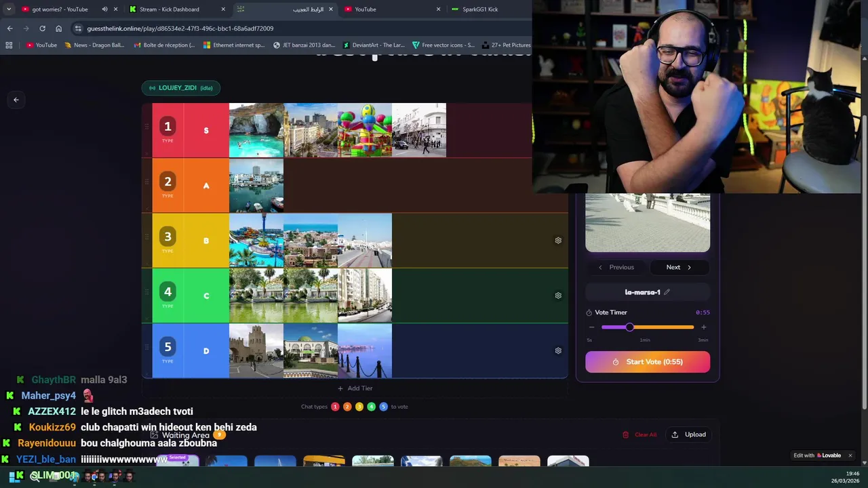This screenshot has height=488, width=868.
Task: Switch to SparkGG1 Kick tab
Action: tap(480, 9)
